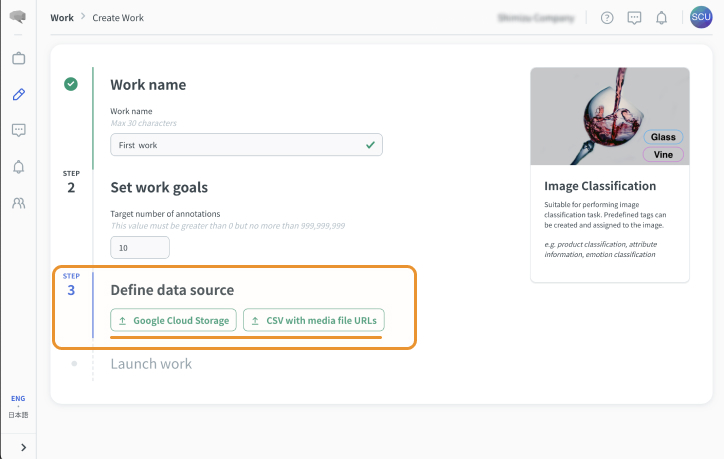Screen dimensions: 725x459
Task: Click the Image Classification card title
Action: [600, 186]
